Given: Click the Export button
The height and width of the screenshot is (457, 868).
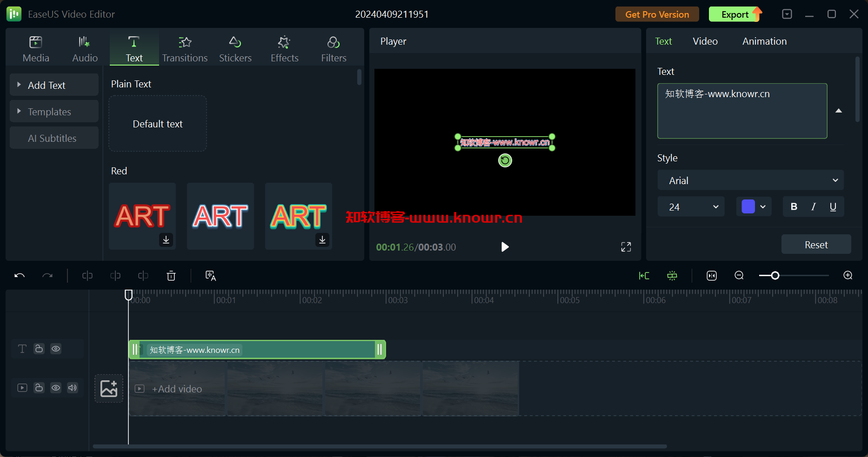Looking at the screenshot, I should (735, 14).
